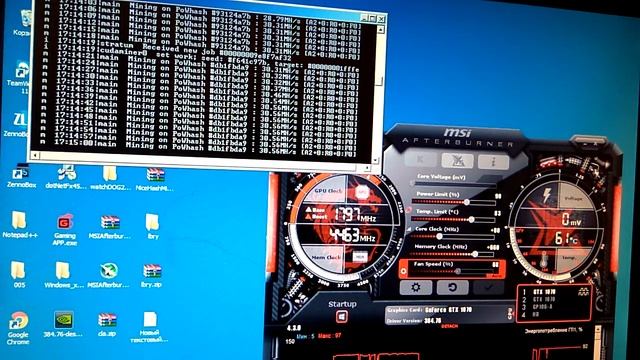The width and height of the screenshot is (640, 360).
Task: Select the lbry folder icon
Action: [153, 227]
